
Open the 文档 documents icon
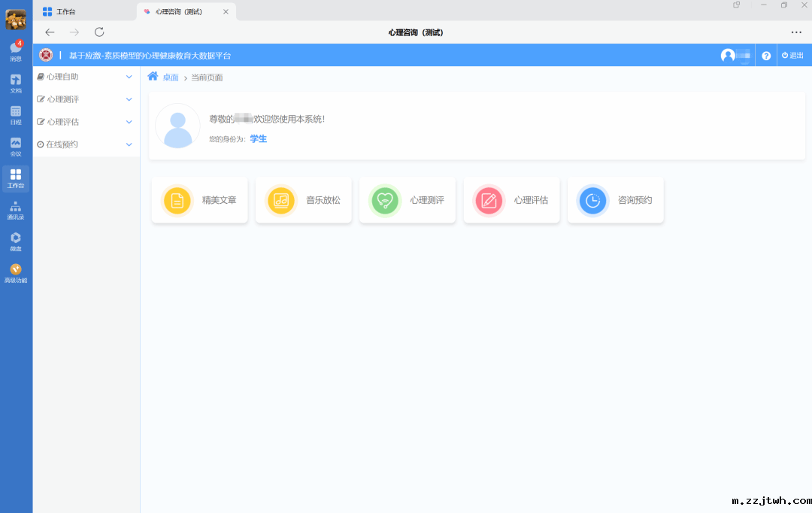coord(16,82)
